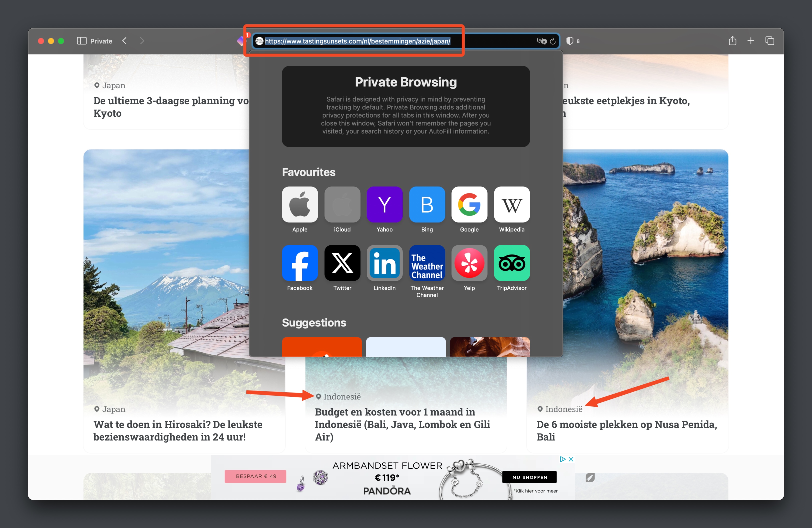Open The Weather Channel favourite tile
The image size is (812, 528).
tap(427, 263)
